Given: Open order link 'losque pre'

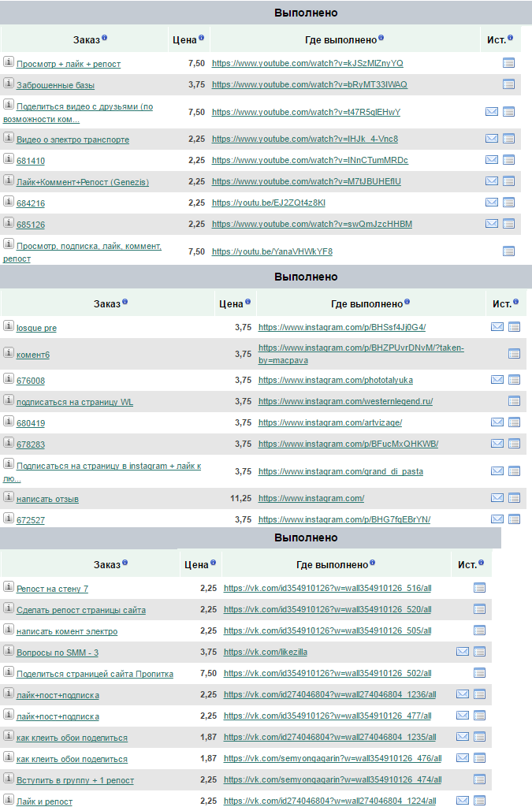Looking at the screenshot, I should 36,329.
